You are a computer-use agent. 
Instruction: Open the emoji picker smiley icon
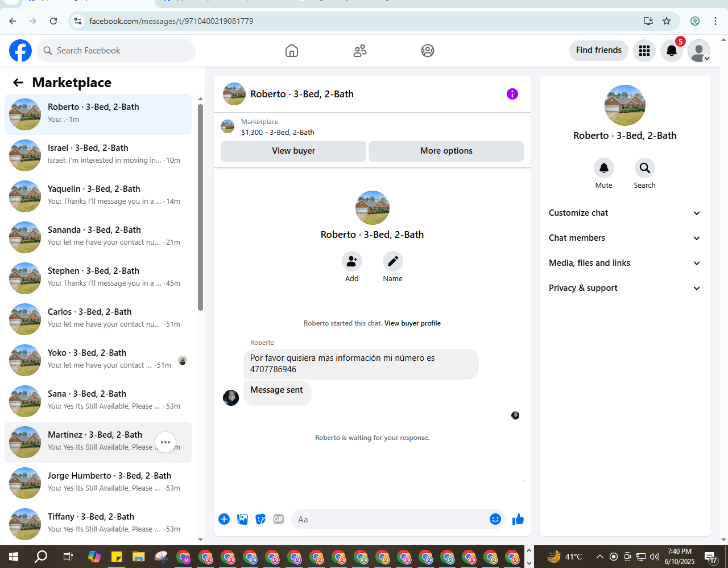(x=495, y=519)
